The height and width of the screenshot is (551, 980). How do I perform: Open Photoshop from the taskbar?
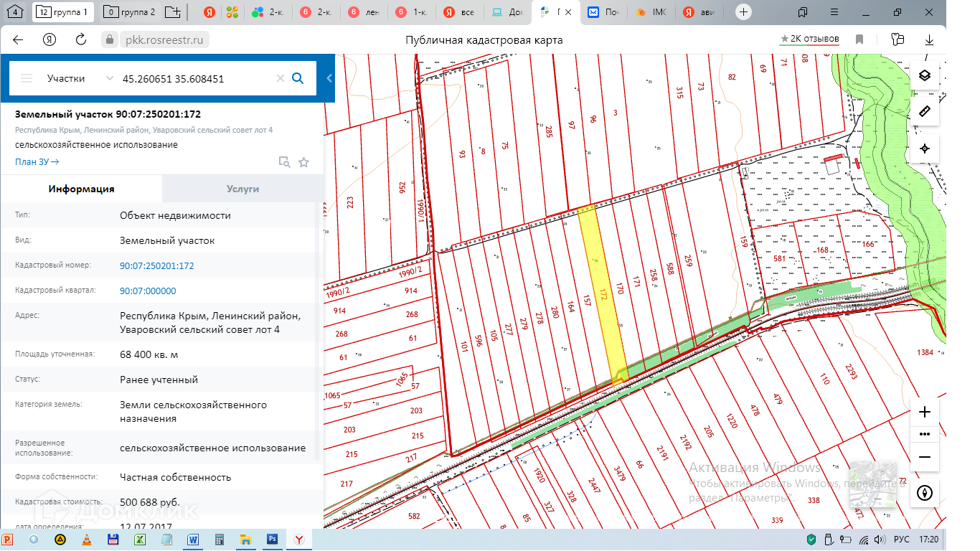272,539
